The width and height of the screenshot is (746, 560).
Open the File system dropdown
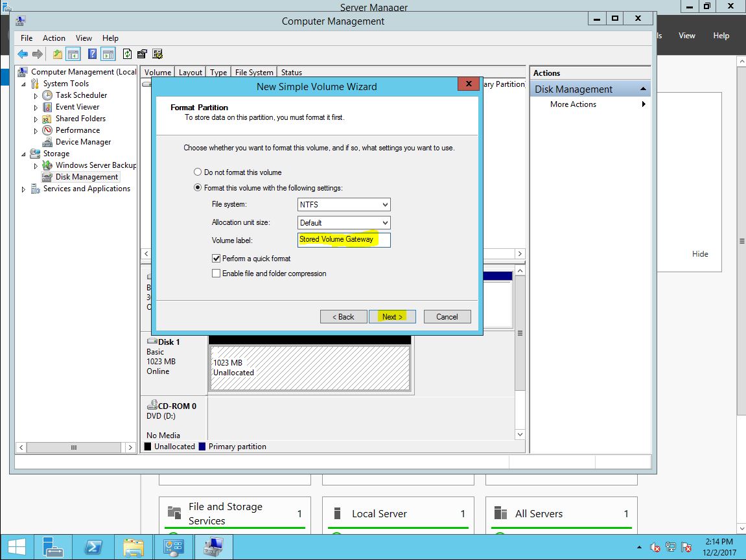pyautogui.click(x=344, y=205)
